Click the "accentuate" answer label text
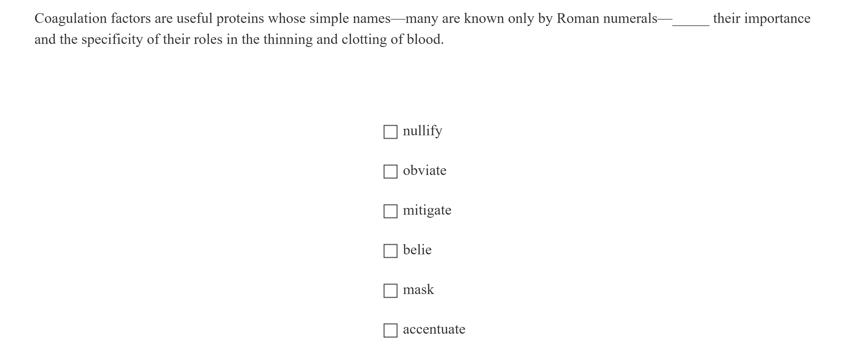 [434, 329]
